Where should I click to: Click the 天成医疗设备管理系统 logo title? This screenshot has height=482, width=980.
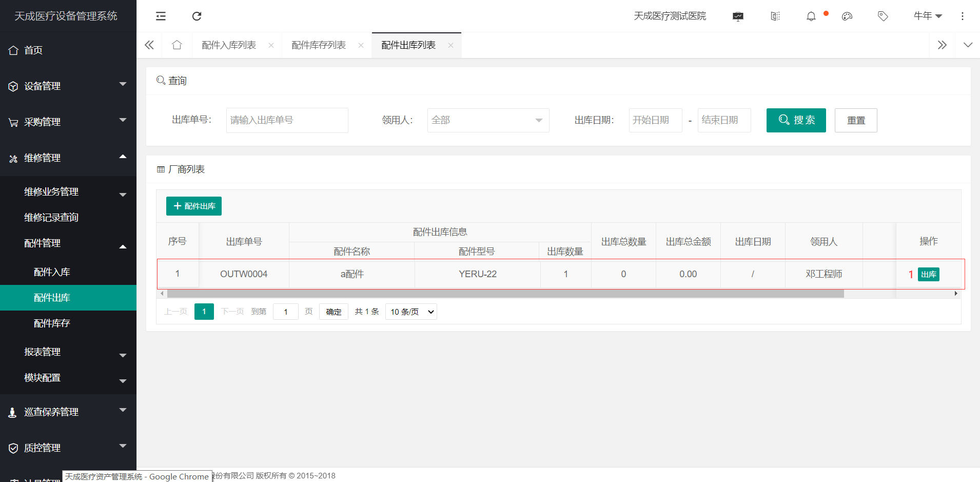(66, 16)
